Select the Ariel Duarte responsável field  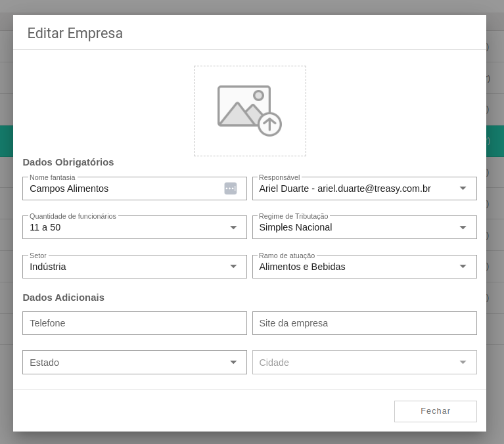click(365, 189)
